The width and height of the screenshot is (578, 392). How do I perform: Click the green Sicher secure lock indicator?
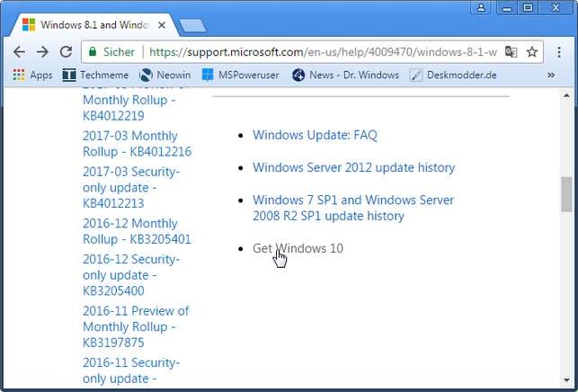(111, 52)
